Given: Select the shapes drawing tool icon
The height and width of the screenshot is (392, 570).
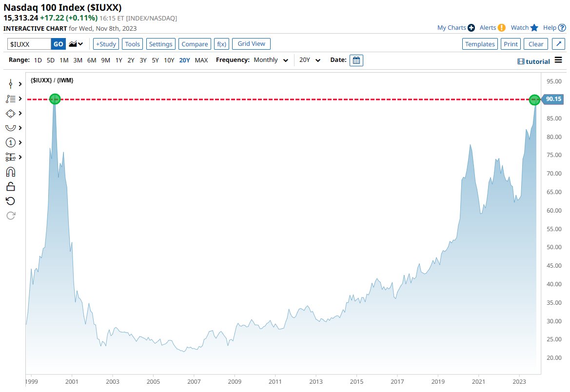Looking at the screenshot, I should click(x=11, y=114).
